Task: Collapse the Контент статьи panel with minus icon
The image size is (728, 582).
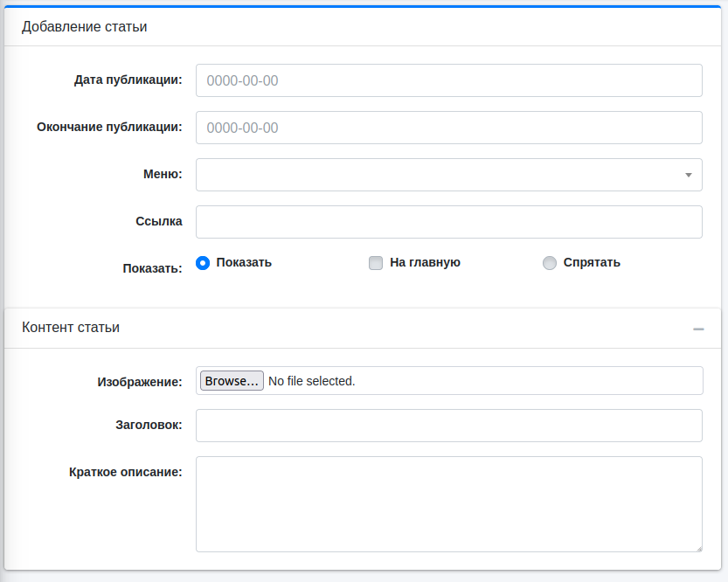Action: pyautogui.click(x=698, y=329)
